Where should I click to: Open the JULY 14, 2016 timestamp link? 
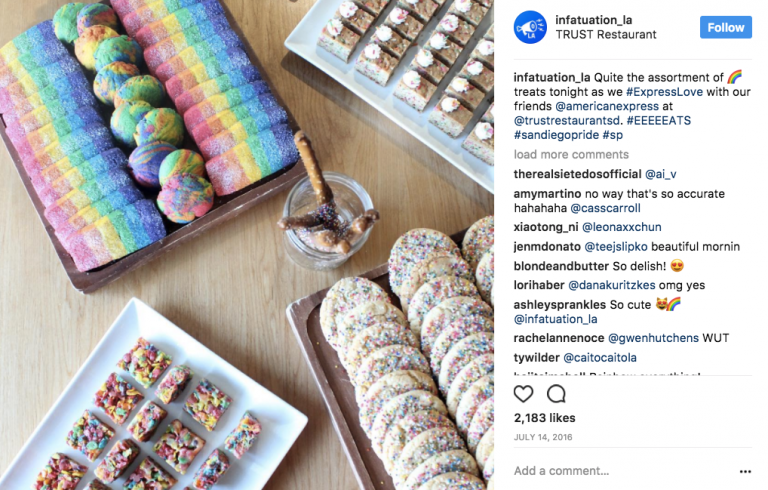[543, 437]
